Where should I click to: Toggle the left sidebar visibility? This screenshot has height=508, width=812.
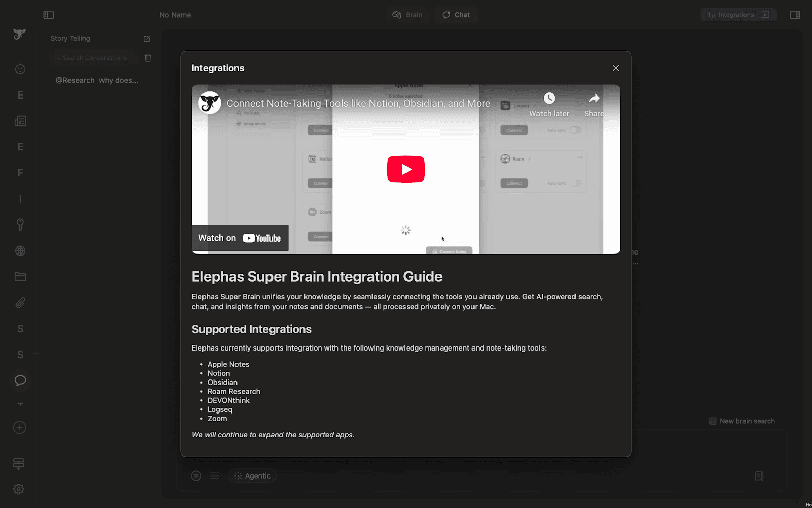click(49, 15)
